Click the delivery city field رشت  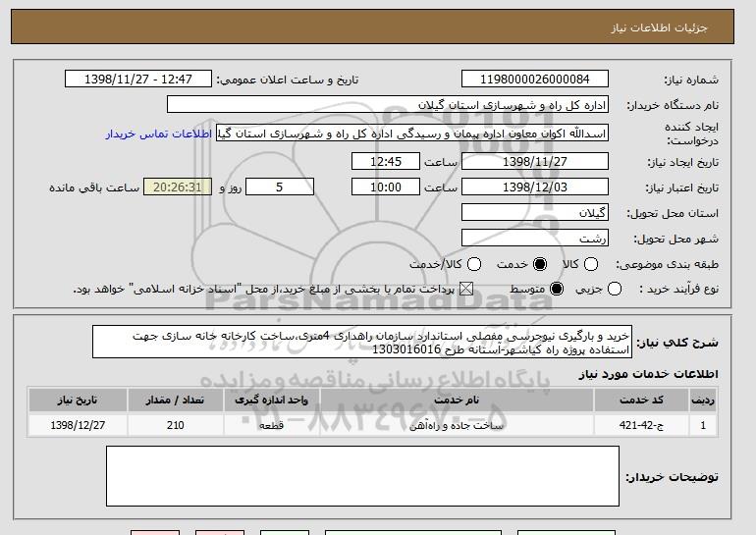pyautogui.click(x=535, y=239)
